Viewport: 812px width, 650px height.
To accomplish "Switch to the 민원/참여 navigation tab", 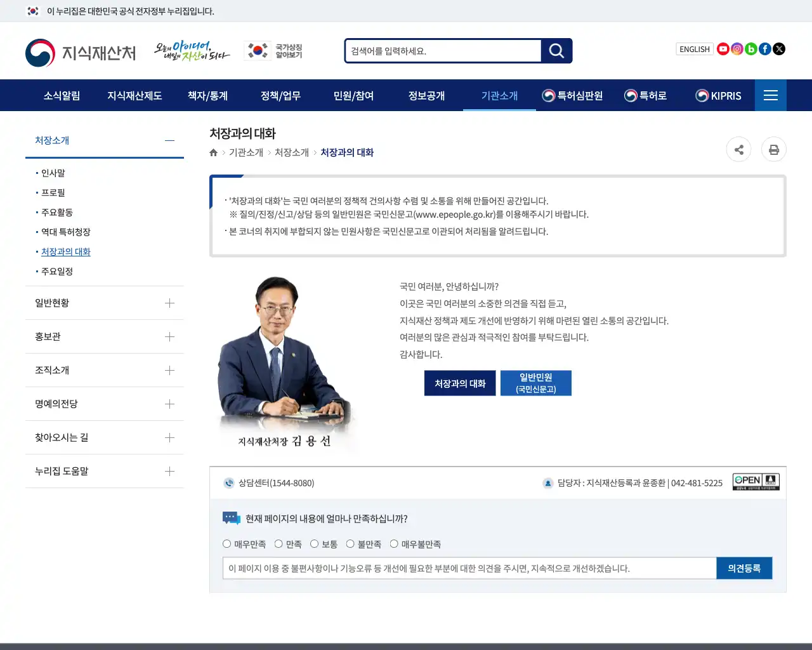I will click(x=353, y=95).
